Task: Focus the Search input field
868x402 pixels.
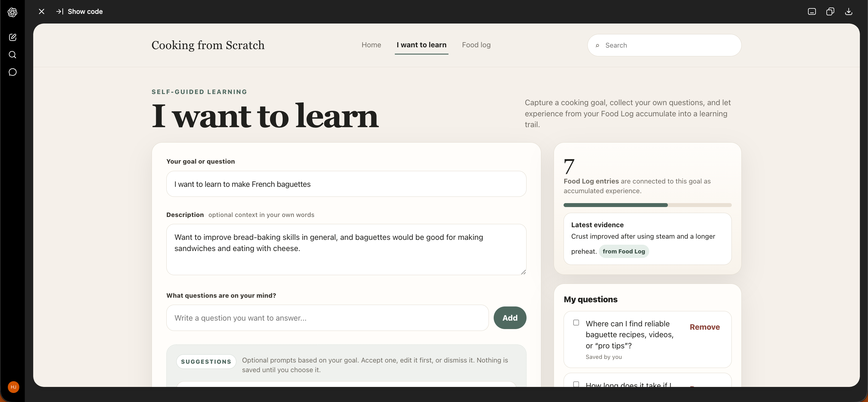Action: coord(664,45)
